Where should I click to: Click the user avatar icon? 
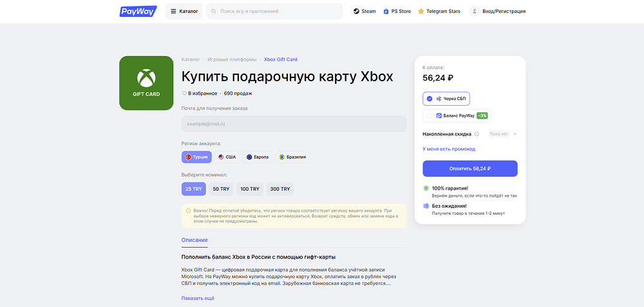coord(475,11)
